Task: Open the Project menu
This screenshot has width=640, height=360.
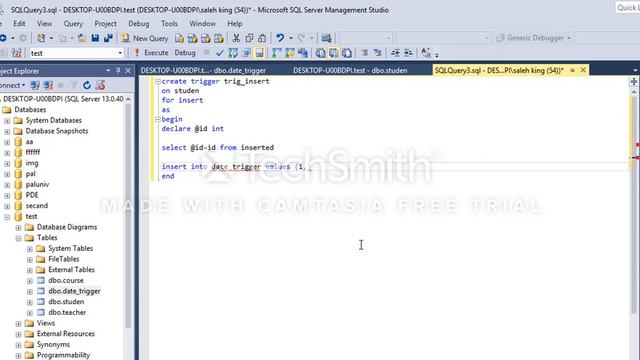Action: (105, 24)
